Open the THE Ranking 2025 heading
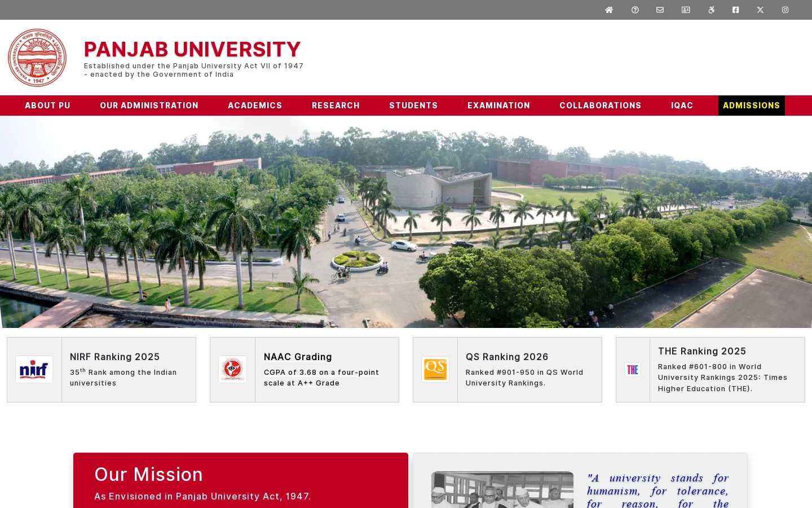 702,351
